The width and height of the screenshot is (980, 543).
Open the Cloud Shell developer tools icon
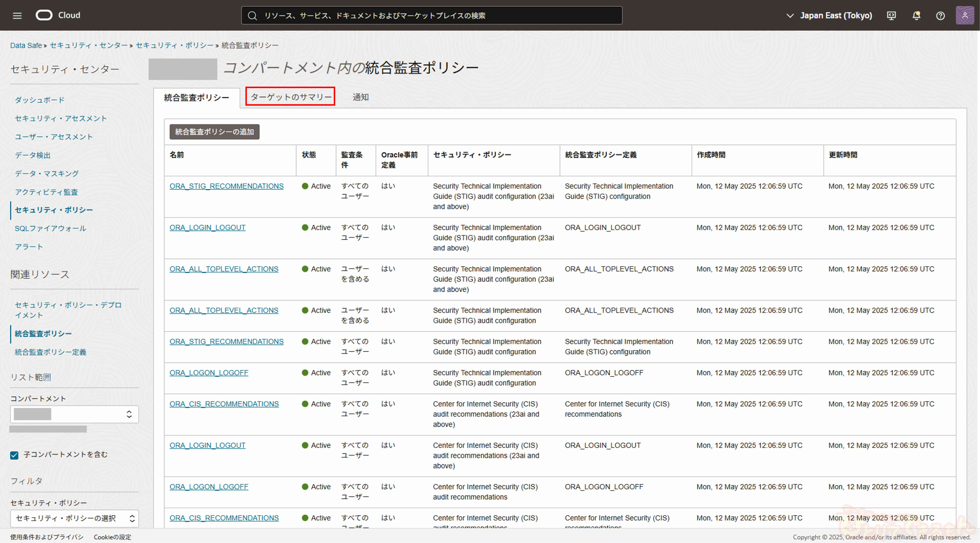point(891,16)
